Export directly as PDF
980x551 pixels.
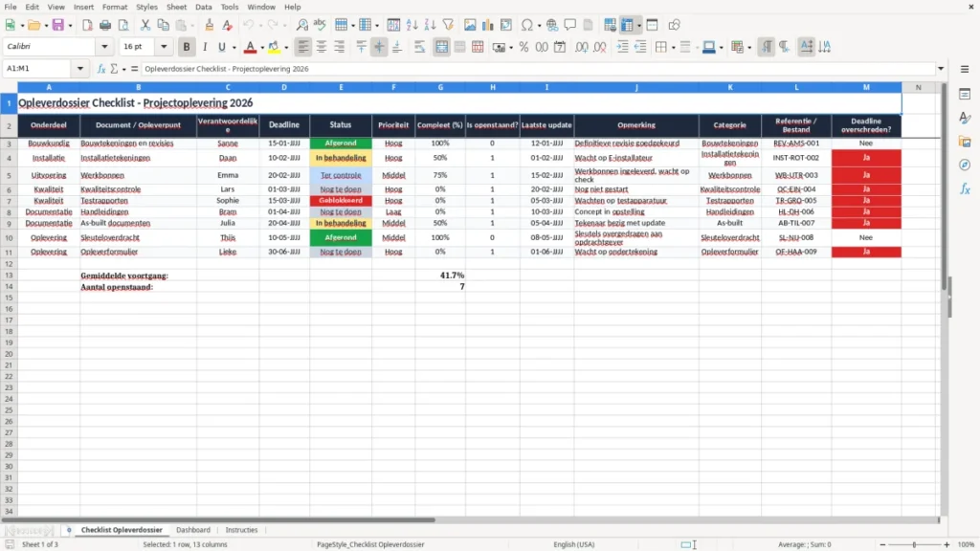tap(87, 25)
